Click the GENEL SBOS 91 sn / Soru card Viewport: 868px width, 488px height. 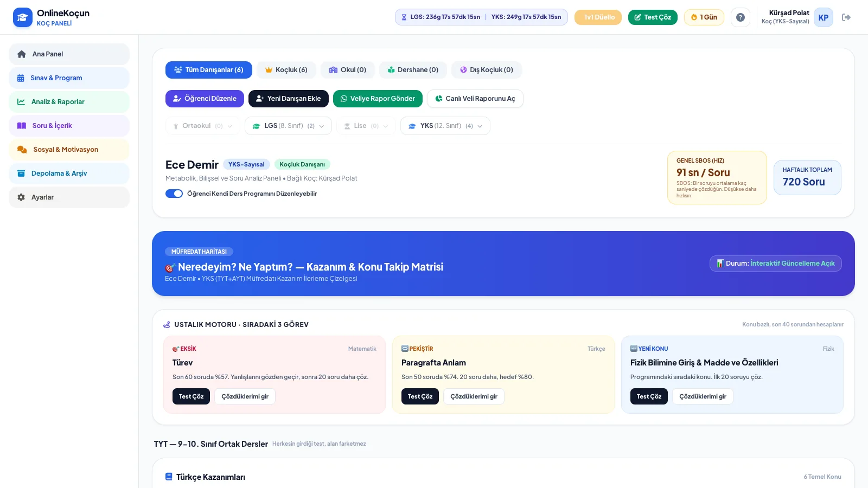point(717,178)
